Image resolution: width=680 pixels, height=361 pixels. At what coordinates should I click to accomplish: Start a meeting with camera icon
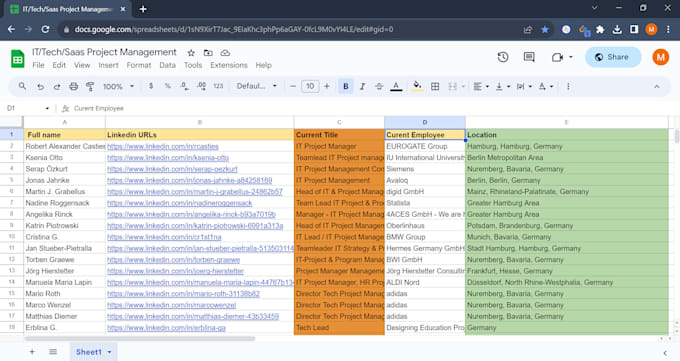557,57
